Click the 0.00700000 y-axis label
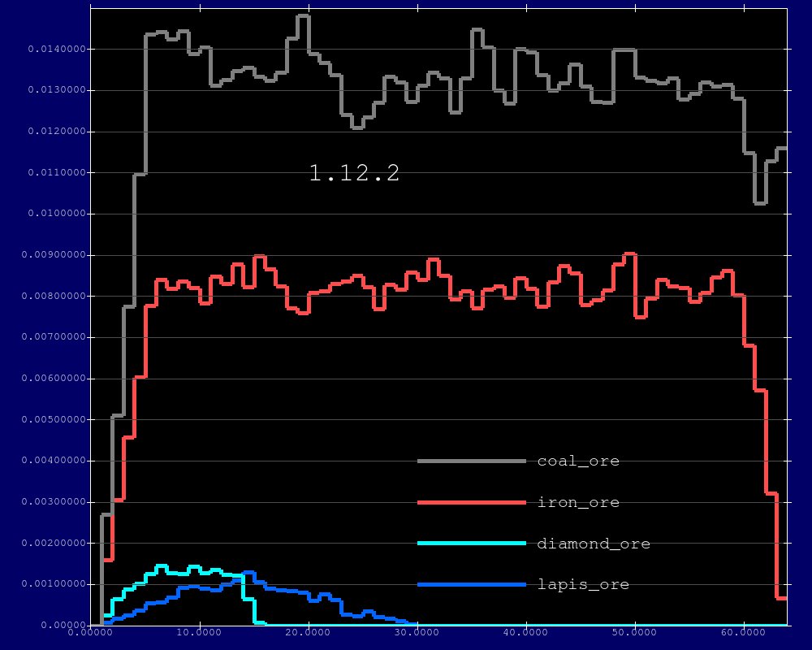 [x=54, y=337]
